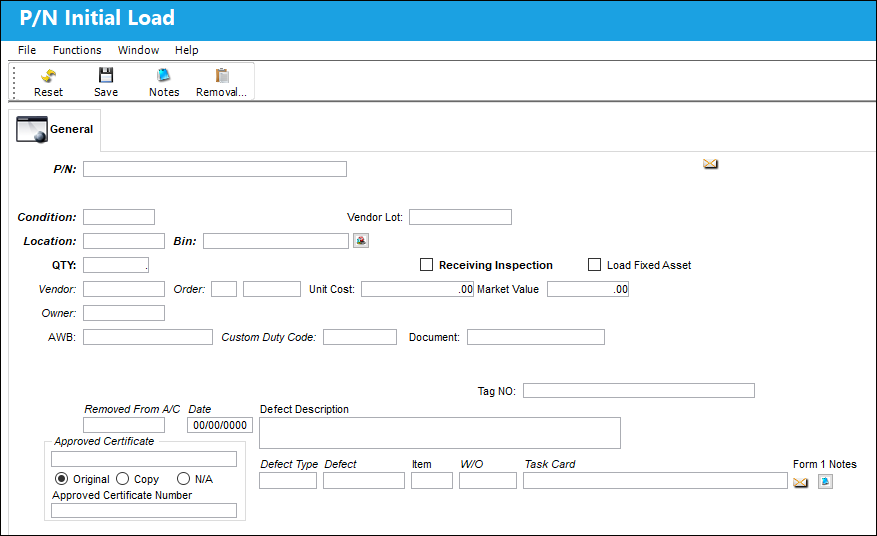Select the Copy radio button
The width and height of the screenshot is (877, 536).
[122, 479]
